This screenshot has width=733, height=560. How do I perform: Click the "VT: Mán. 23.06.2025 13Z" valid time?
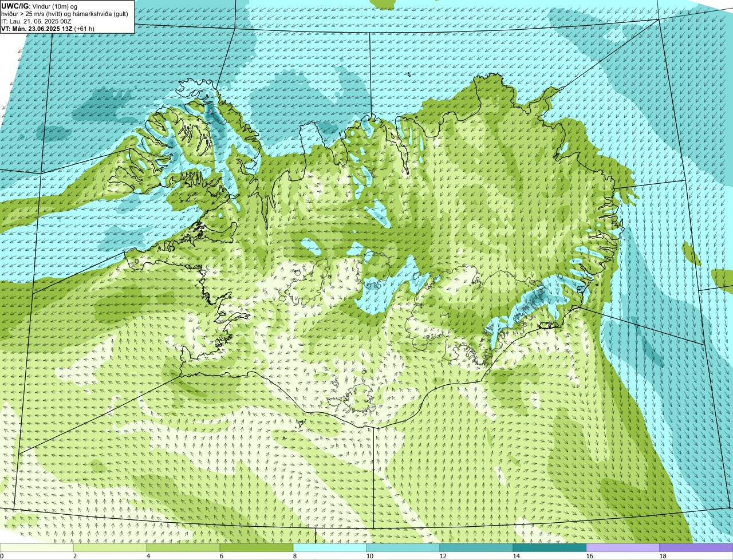tap(37, 29)
